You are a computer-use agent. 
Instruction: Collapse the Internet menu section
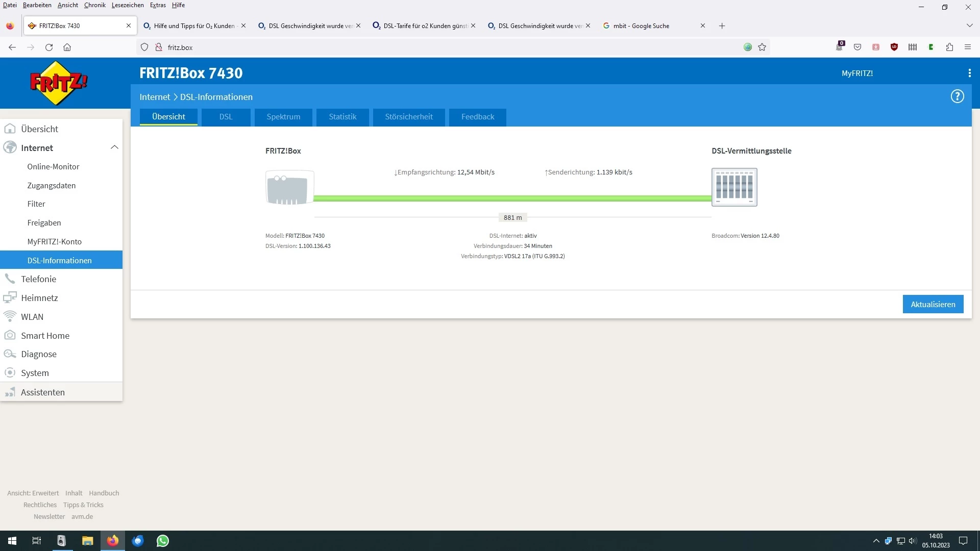pos(114,147)
